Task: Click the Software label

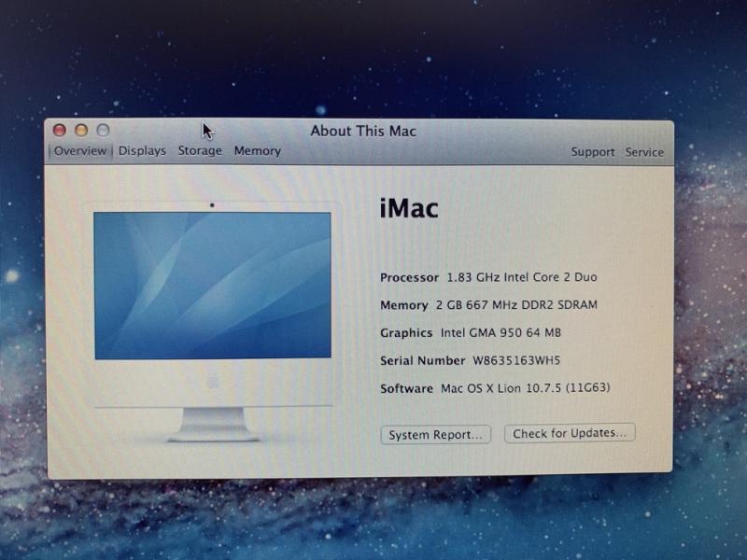Action: (406, 388)
